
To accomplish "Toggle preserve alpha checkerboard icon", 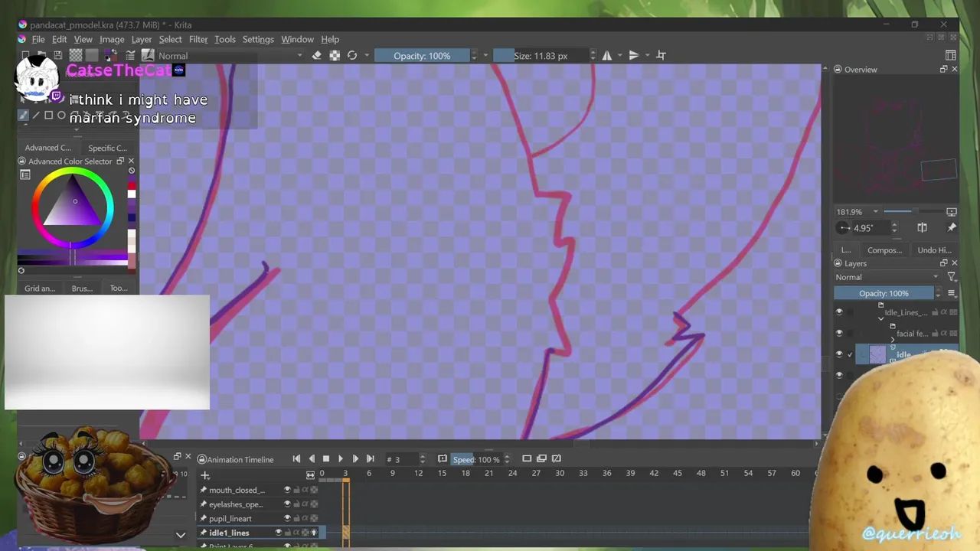I will click(335, 55).
